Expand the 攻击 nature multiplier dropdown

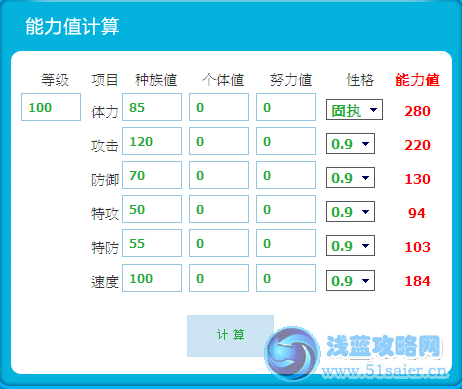(x=350, y=144)
